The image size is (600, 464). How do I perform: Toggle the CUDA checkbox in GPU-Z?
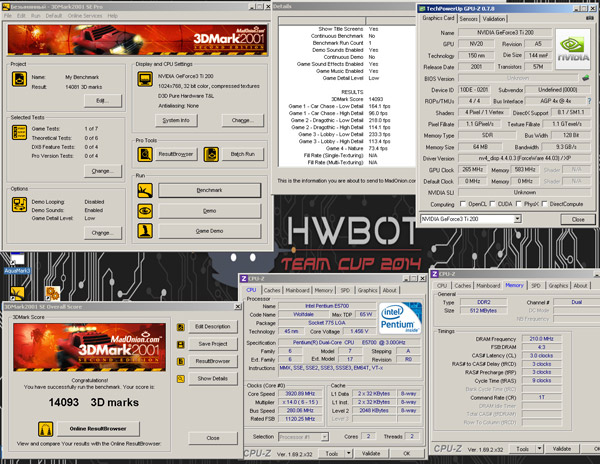(x=492, y=204)
